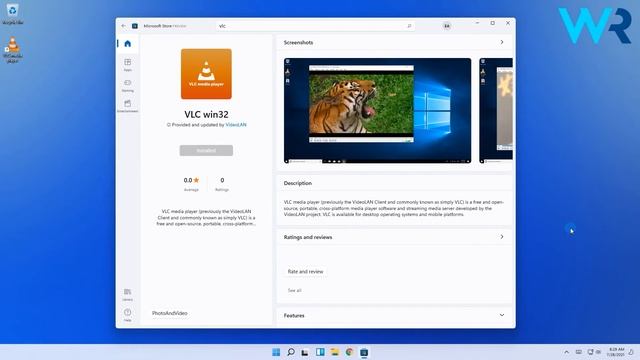The width and height of the screenshot is (640, 360).
Task: Click the search magnifier in the Store search box
Action: click(409, 26)
